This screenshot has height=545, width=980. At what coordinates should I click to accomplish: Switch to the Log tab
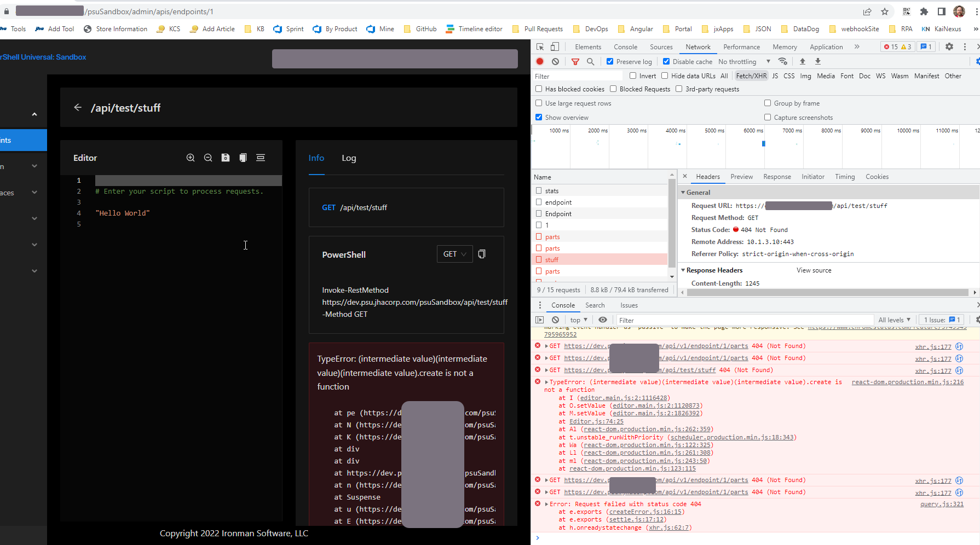[x=349, y=158]
